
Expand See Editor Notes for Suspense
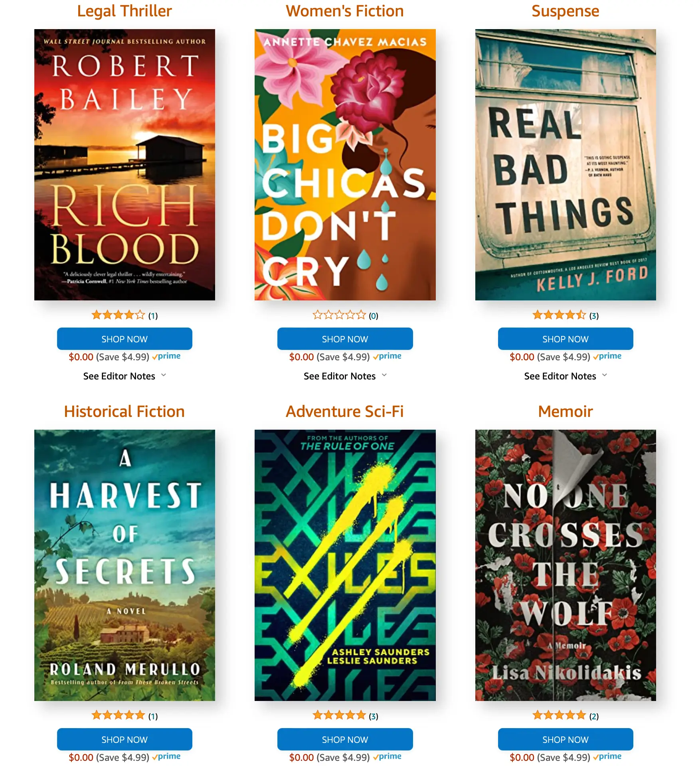pos(566,376)
